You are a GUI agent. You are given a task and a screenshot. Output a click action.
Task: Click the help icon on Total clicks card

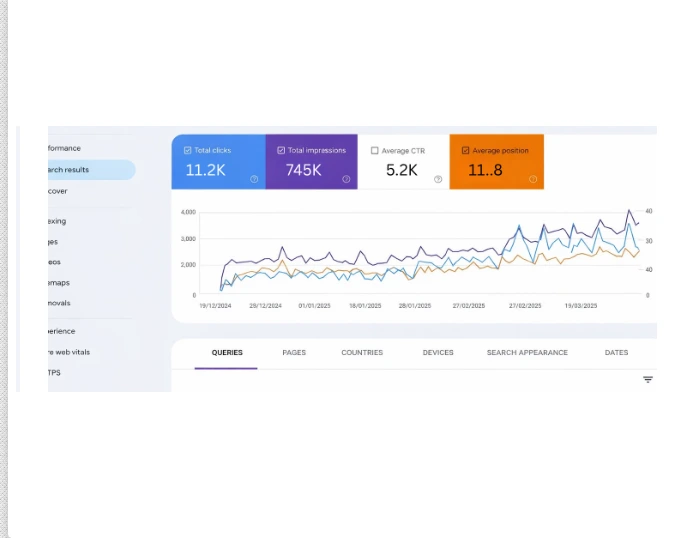coord(254,180)
